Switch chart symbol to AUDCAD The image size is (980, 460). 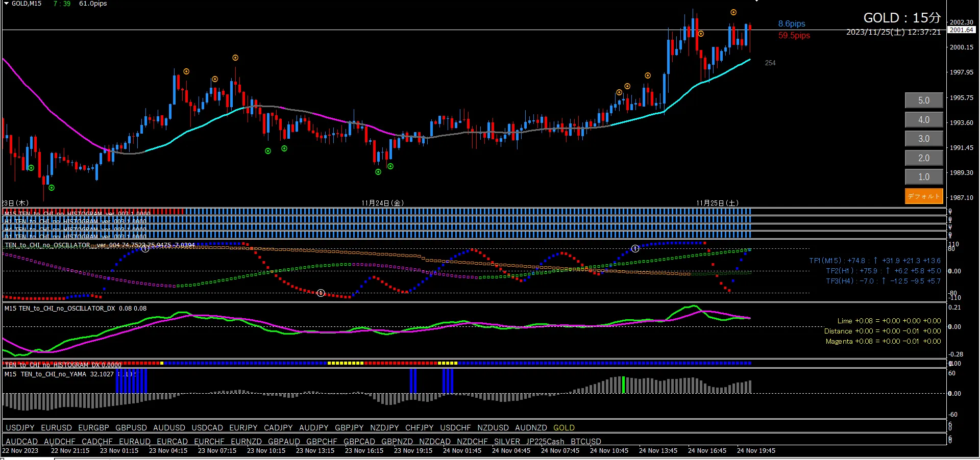point(22,442)
